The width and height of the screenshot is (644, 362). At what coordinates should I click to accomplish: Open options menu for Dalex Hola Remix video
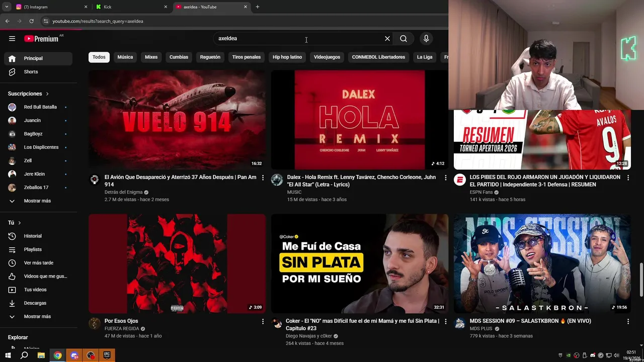(x=445, y=177)
